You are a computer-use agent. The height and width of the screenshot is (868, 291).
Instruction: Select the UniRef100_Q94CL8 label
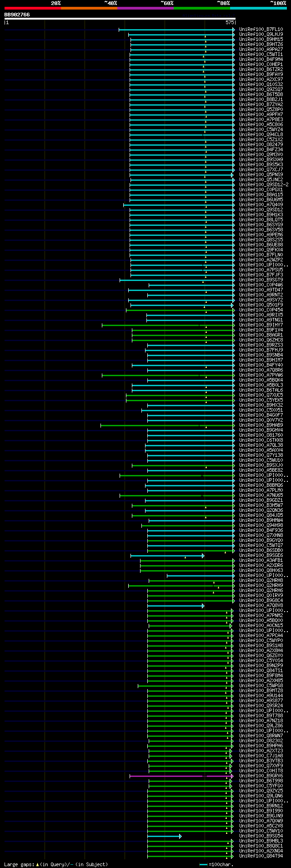coord(261,135)
